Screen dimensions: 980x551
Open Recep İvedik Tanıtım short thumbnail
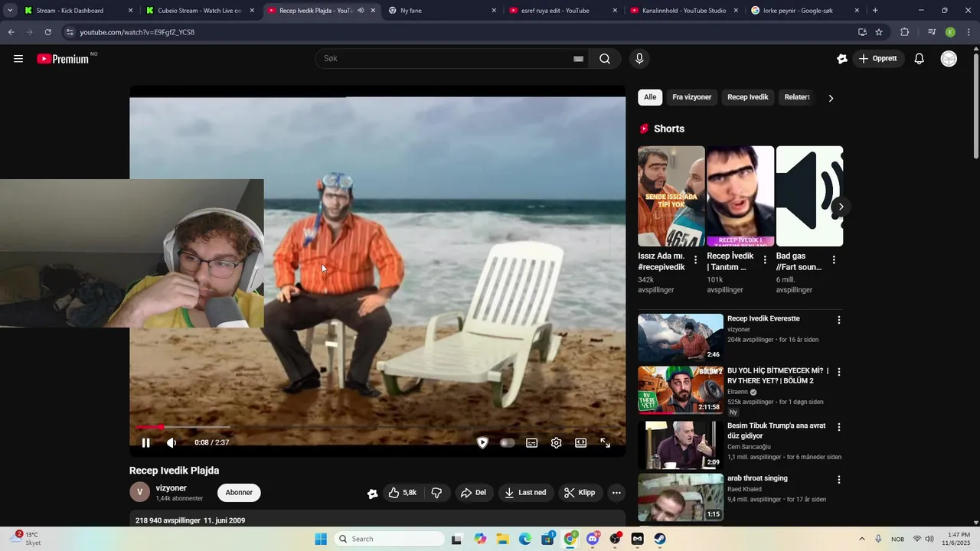click(740, 196)
